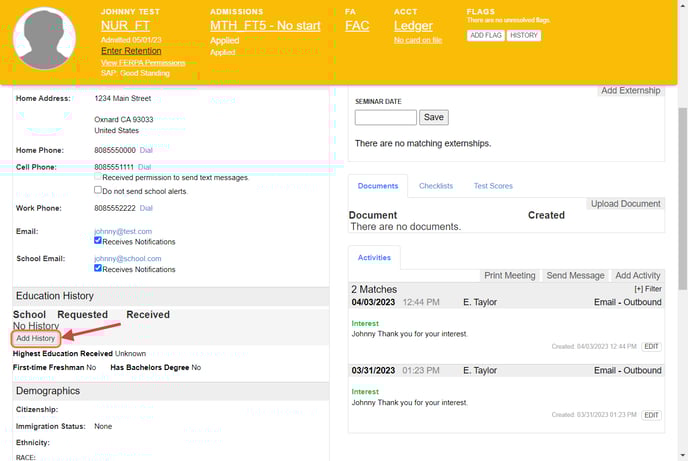Click the seminar date input field
Viewport: 688px width, 461px height.
click(385, 117)
